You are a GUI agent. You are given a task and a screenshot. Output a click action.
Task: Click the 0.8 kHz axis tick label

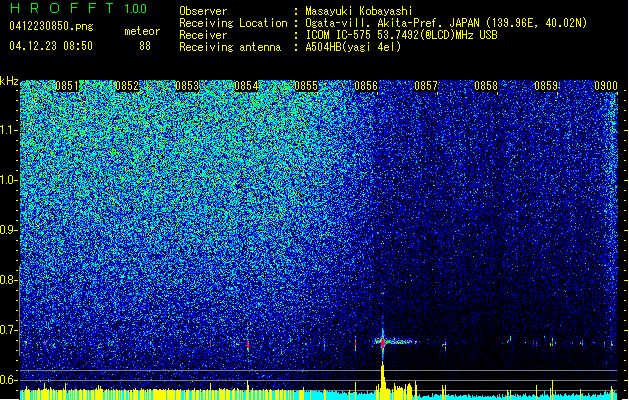8,280
